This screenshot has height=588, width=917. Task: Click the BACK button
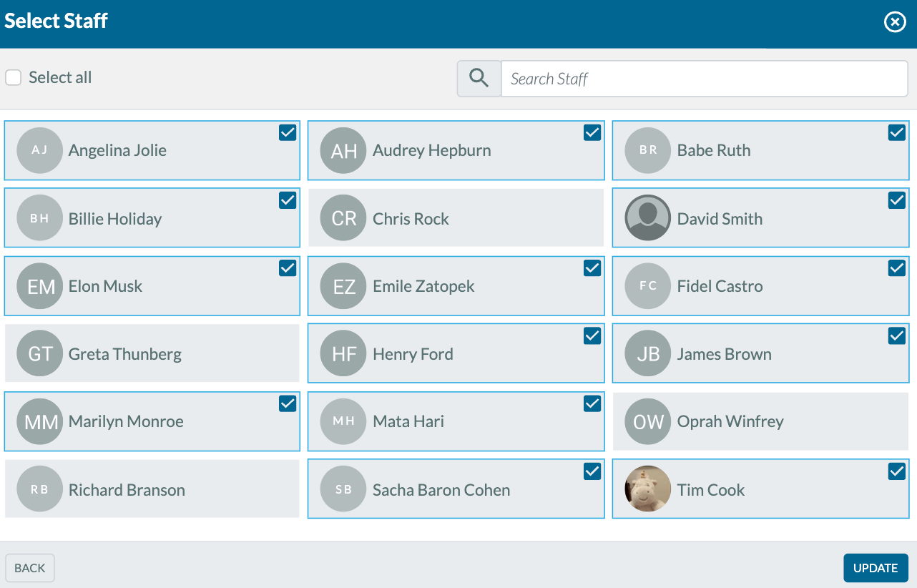(30, 568)
